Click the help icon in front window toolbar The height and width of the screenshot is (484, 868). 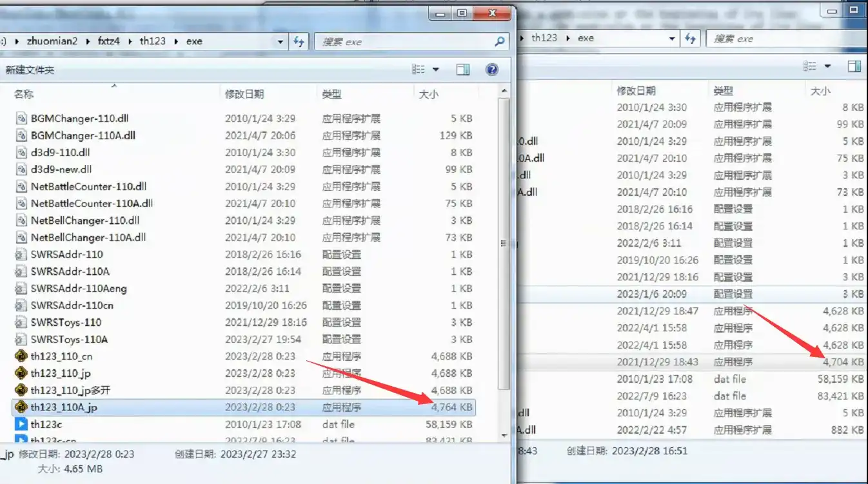click(492, 69)
